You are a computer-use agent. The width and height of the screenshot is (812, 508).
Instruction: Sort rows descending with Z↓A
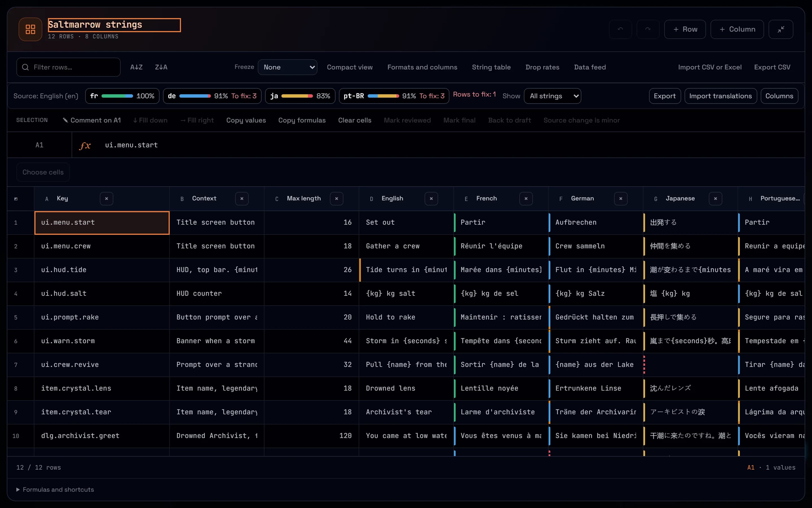161,67
